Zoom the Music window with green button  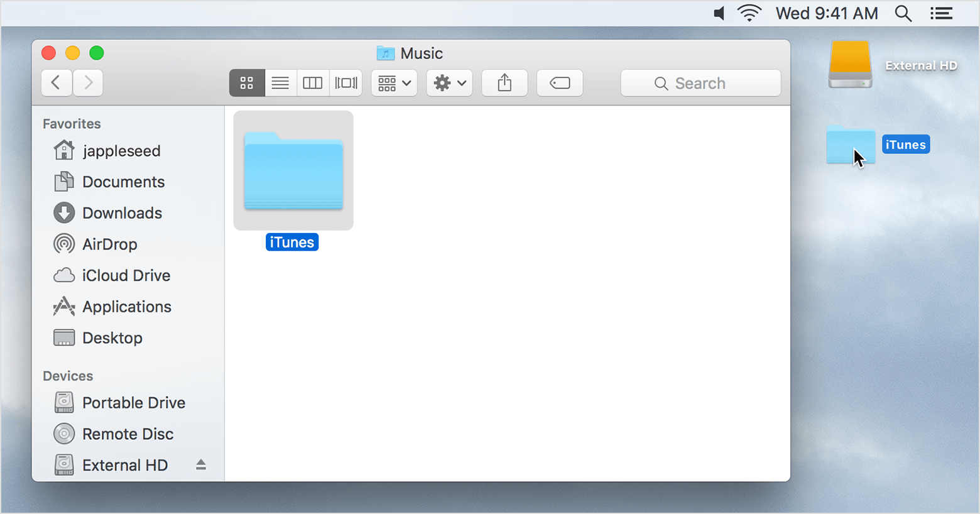pyautogui.click(x=97, y=53)
